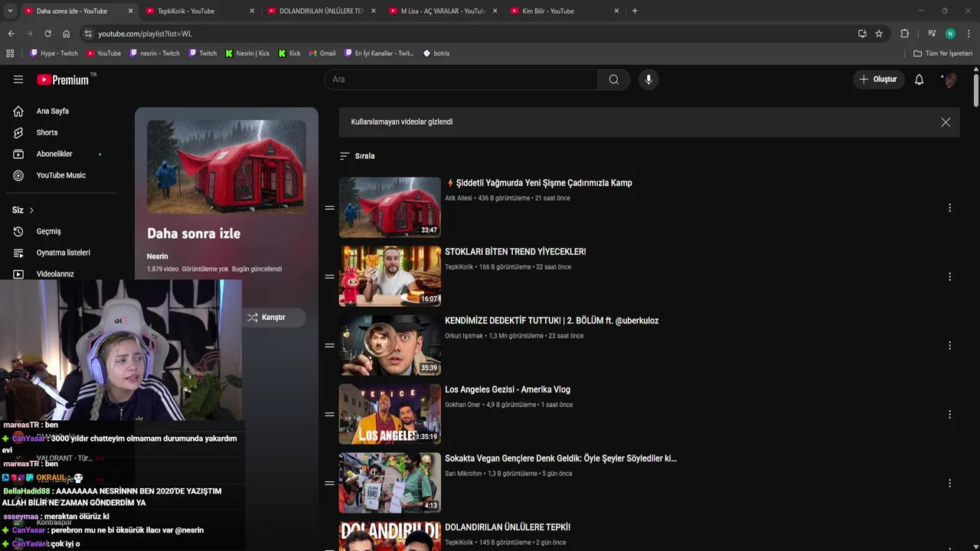This screenshot has width=980, height=551.
Task: Switch to M Lisa - AÇ YARALAR tab
Action: pyautogui.click(x=443, y=11)
